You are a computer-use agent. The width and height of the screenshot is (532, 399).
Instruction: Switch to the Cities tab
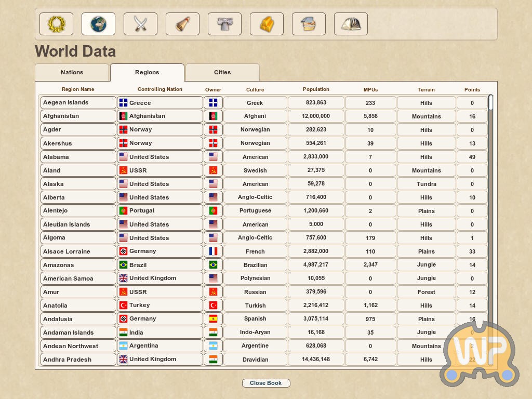pyautogui.click(x=222, y=73)
